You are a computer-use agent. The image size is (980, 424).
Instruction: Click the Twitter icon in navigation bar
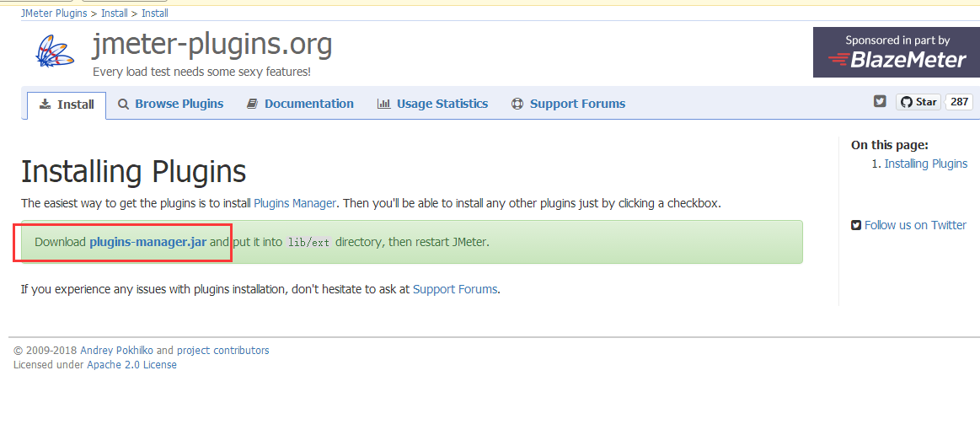[880, 102]
